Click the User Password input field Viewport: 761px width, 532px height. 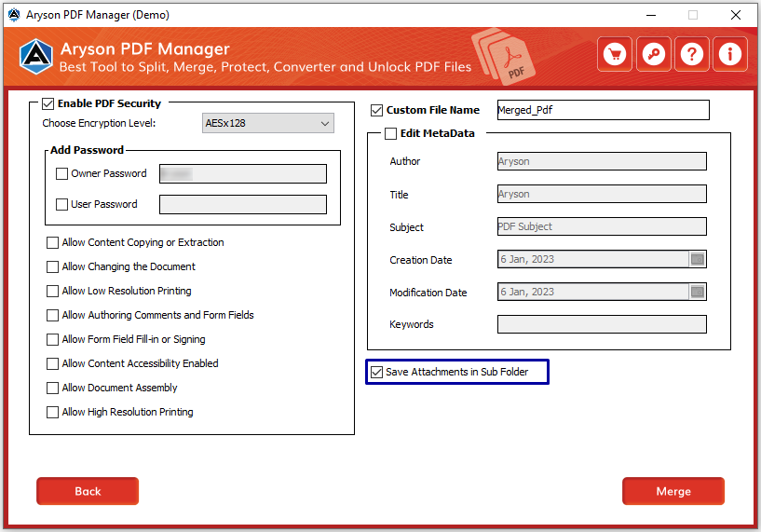coord(243,204)
